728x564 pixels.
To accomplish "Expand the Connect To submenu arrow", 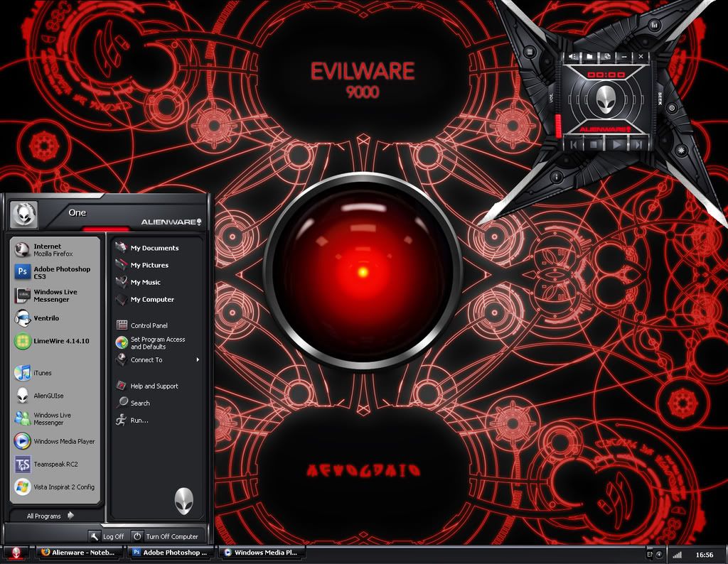I will point(198,359).
